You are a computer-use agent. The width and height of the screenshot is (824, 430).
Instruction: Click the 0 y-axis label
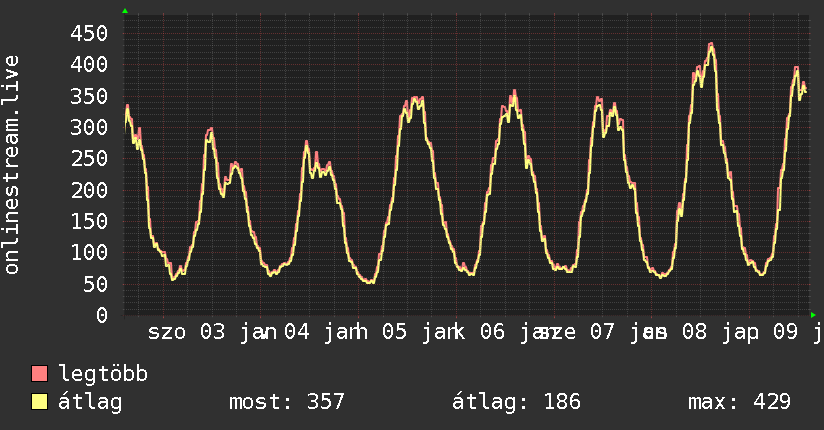[x=102, y=315]
